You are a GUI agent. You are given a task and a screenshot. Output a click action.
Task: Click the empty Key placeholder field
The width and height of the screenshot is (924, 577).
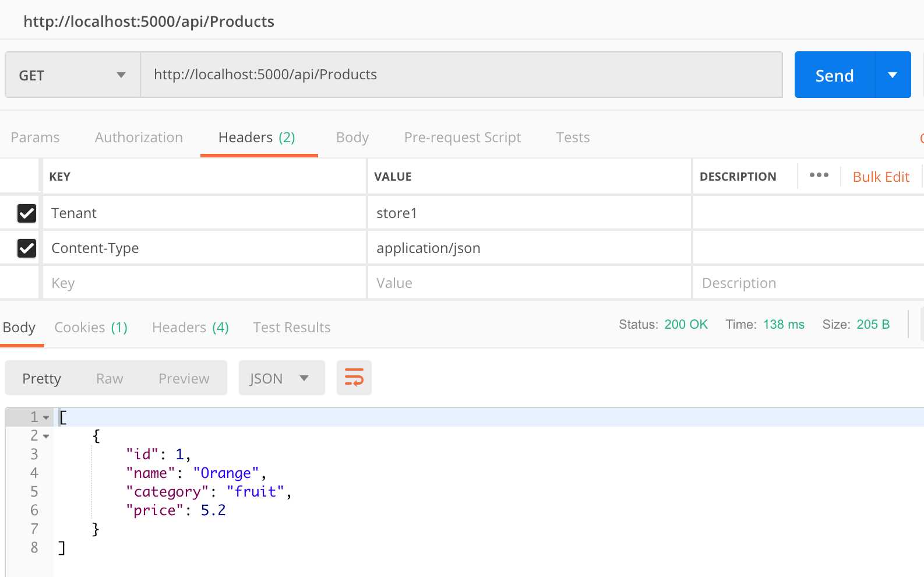pos(204,283)
